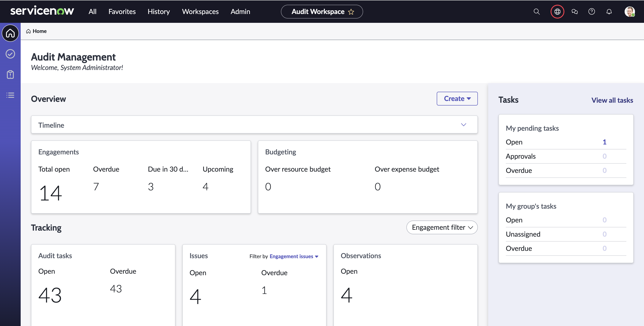The height and width of the screenshot is (326, 644).
Task: Click the ServiceNow logo
Action: coord(42,11)
